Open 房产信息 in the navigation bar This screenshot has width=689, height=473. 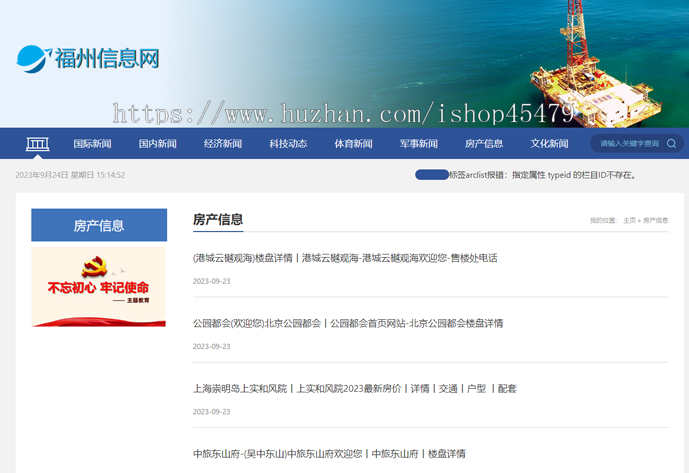(x=484, y=144)
